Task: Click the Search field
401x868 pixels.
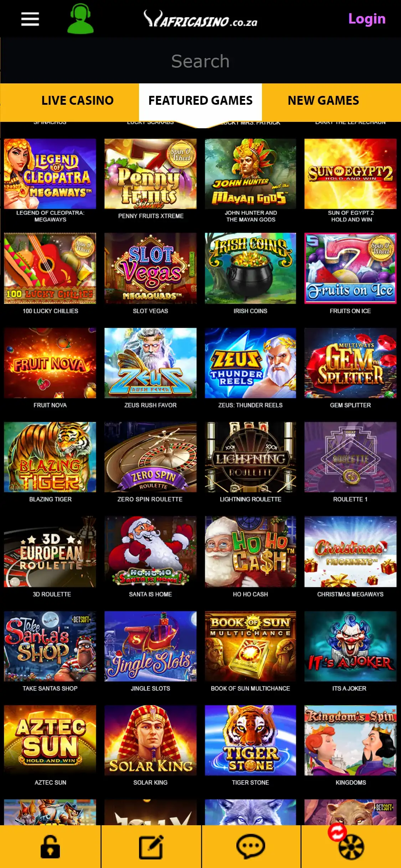Action: [200, 61]
